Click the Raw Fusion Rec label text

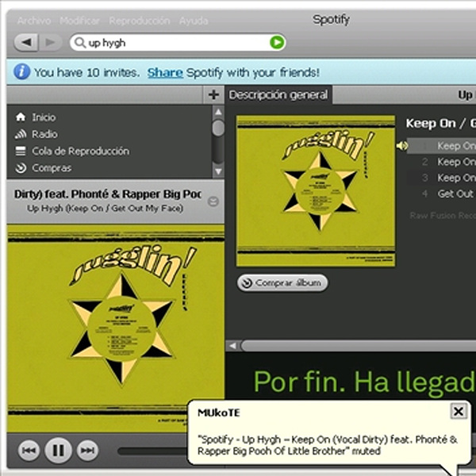(x=443, y=216)
